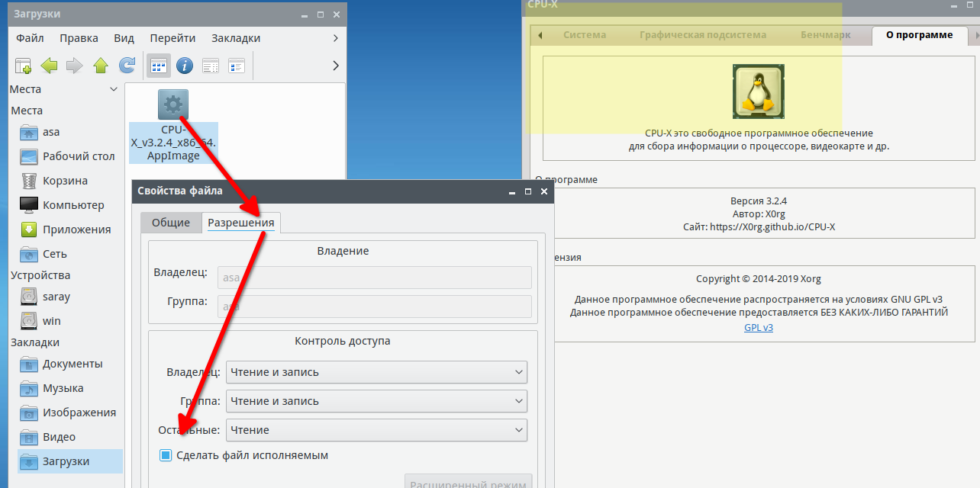This screenshot has width=980, height=488.
Task: Switch to Графическая подсистема tab
Action: [x=703, y=35]
